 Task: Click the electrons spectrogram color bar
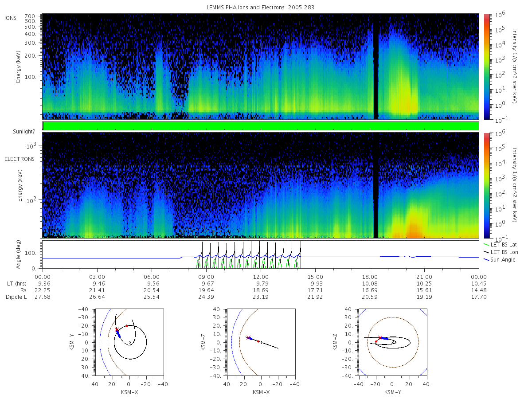486,185
